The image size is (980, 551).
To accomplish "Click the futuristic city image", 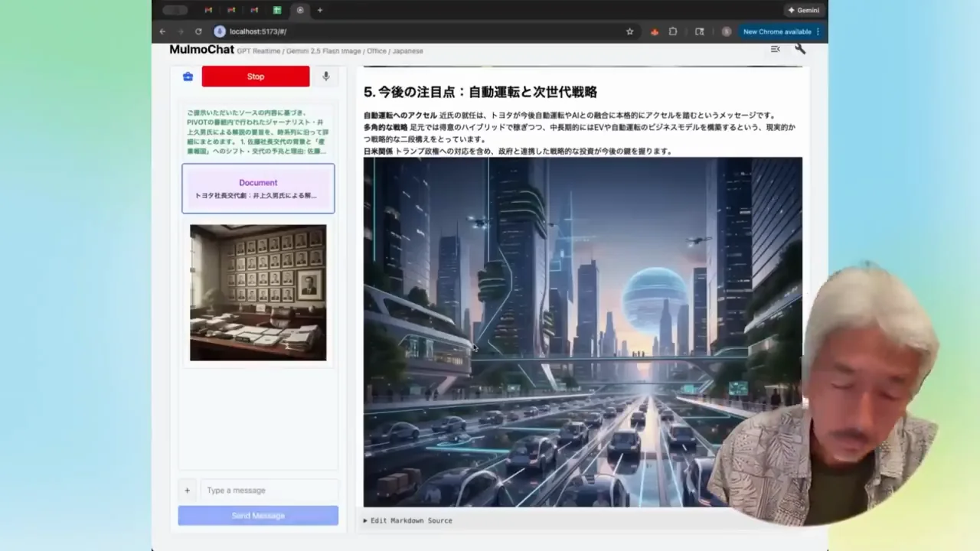I will (583, 331).
